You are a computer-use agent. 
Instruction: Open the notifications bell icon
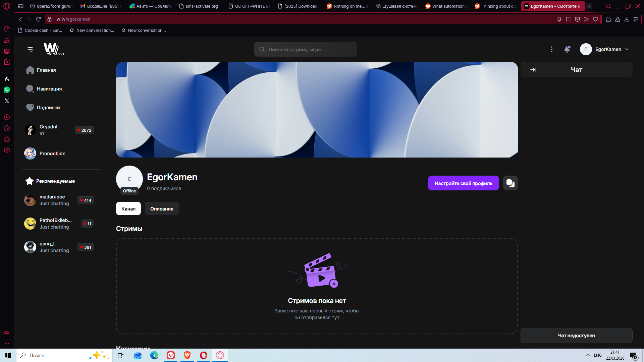pos(567,49)
